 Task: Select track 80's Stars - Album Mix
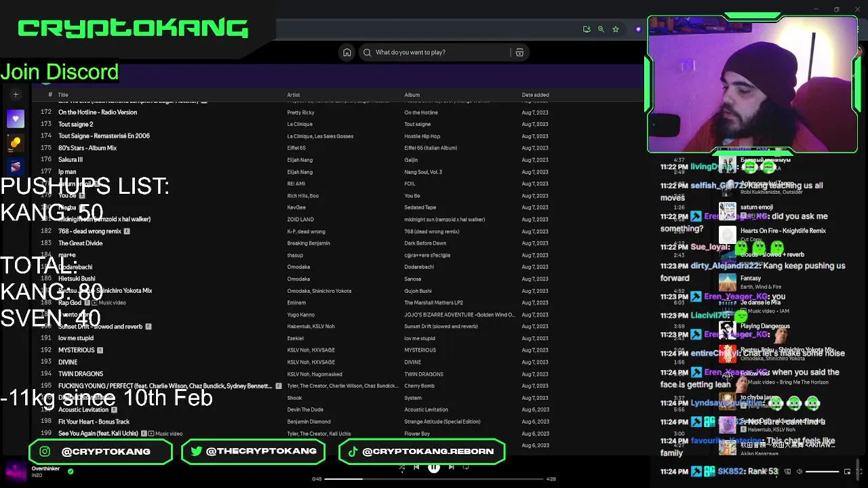[87, 148]
